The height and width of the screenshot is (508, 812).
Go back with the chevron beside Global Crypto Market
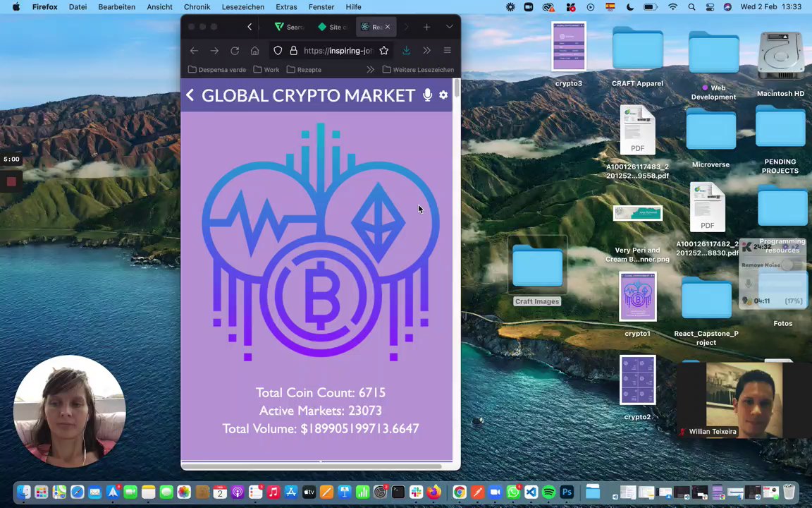190,95
